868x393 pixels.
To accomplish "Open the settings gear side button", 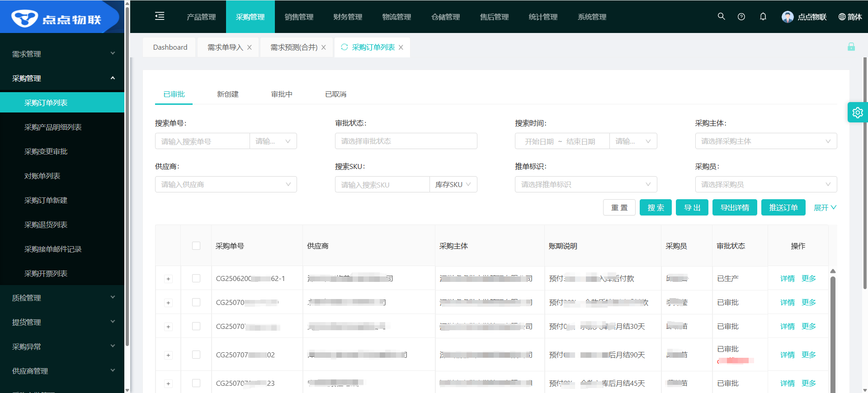I will pos(858,112).
